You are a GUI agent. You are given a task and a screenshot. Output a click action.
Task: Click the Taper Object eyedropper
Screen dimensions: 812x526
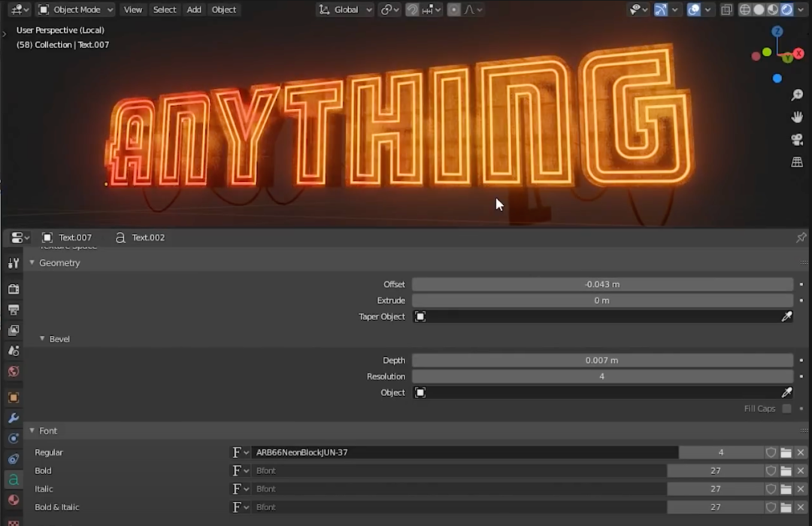click(786, 316)
